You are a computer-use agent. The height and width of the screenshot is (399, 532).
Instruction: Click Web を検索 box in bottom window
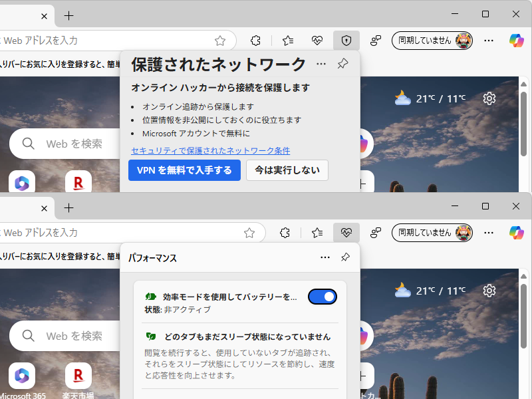pyautogui.click(x=65, y=336)
